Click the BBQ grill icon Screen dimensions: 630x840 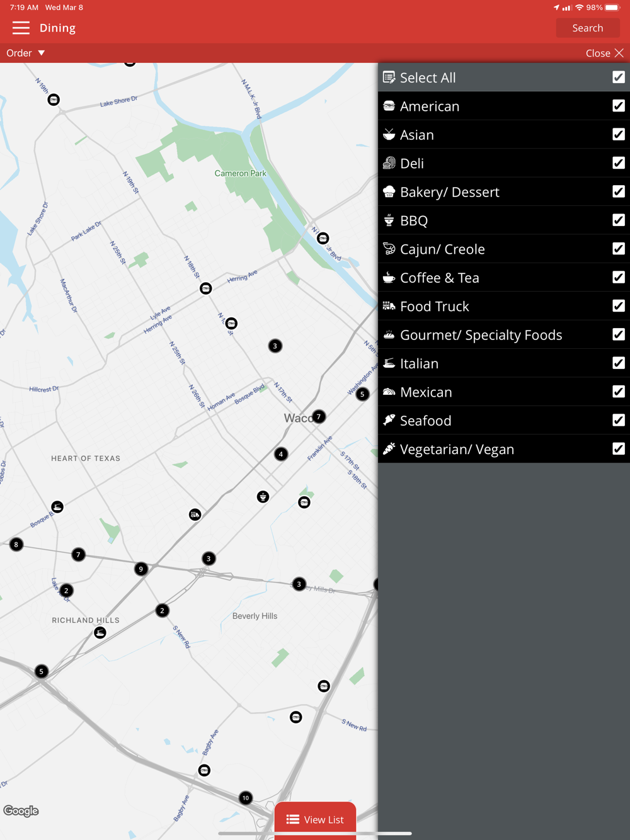[x=389, y=220]
